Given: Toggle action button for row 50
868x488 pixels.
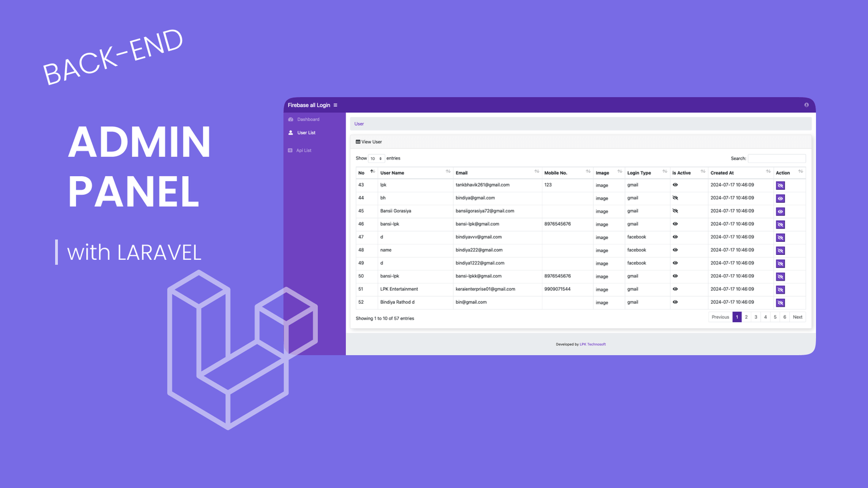Looking at the screenshot, I should tap(780, 277).
